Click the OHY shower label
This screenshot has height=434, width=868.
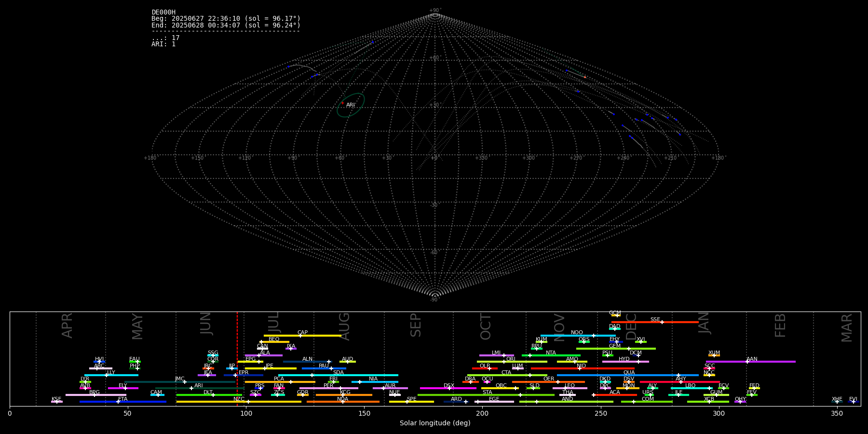point(740,399)
